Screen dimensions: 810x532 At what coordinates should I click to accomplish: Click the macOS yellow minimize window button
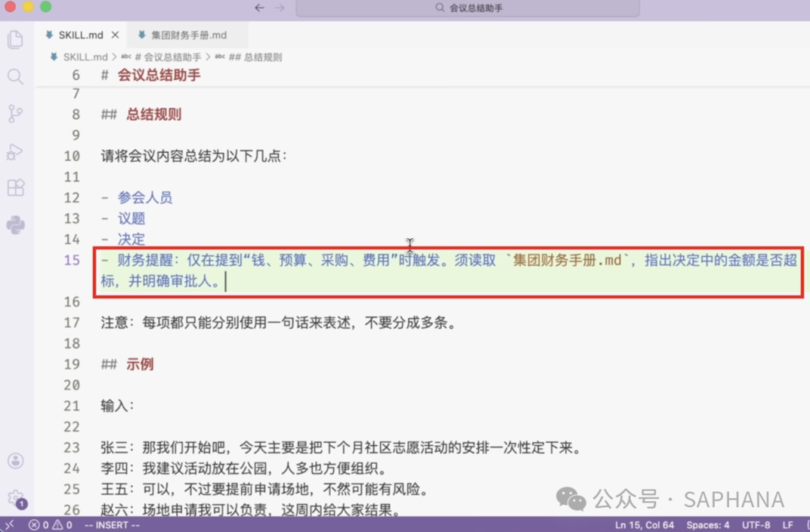(x=28, y=7)
